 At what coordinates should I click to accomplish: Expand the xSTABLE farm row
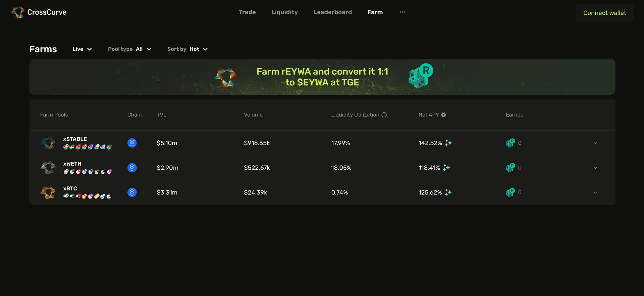pos(595,143)
